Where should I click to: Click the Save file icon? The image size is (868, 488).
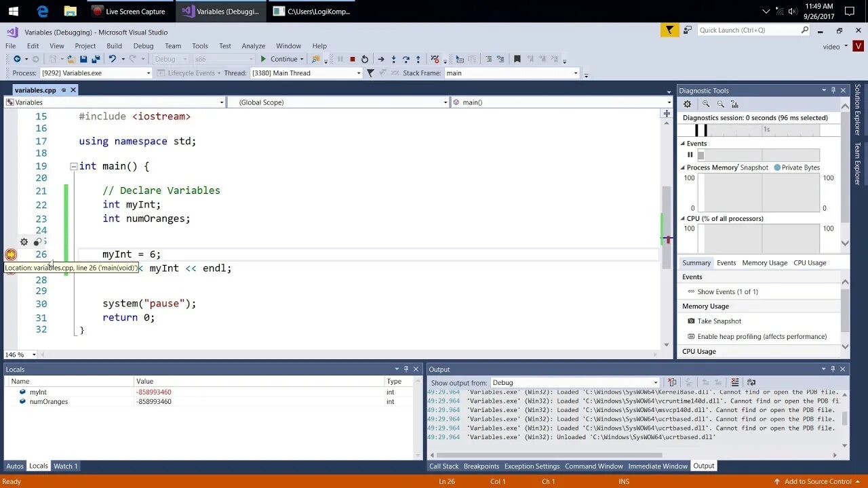click(83, 59)
